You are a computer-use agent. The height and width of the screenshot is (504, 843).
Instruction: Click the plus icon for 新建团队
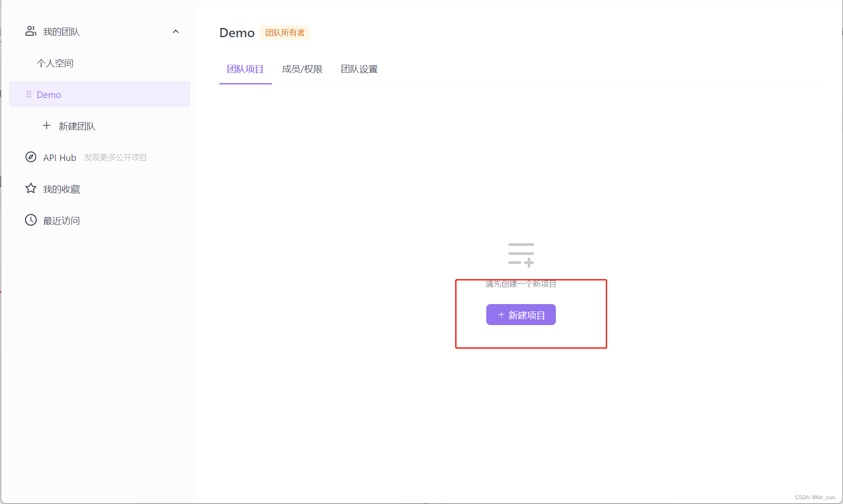46,126
